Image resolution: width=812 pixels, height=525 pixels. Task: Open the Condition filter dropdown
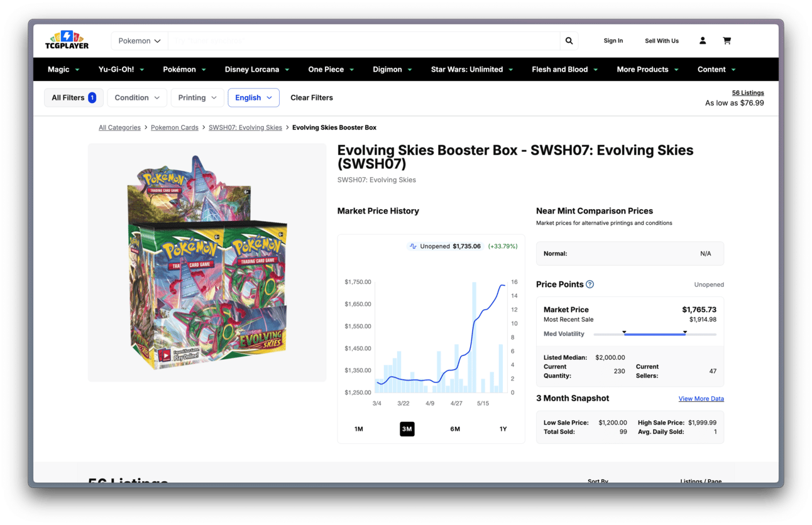click(x=137, y=98)
